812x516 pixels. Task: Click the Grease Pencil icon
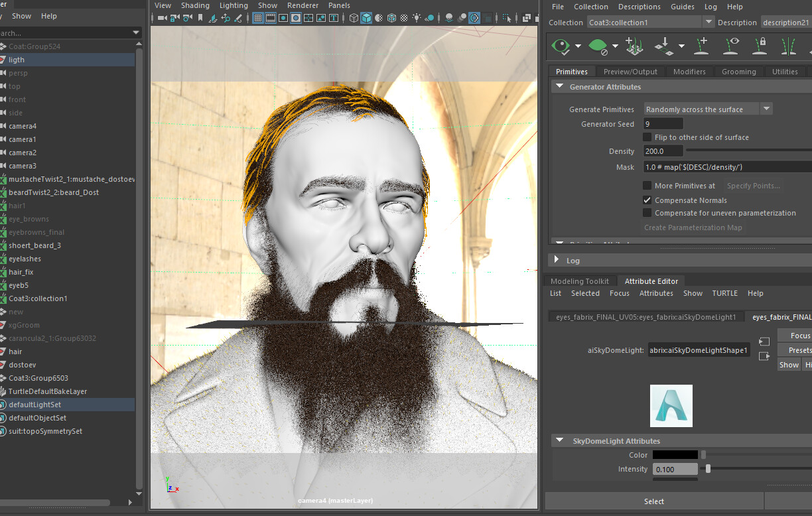pyautogui.click(x=238, y=18)
